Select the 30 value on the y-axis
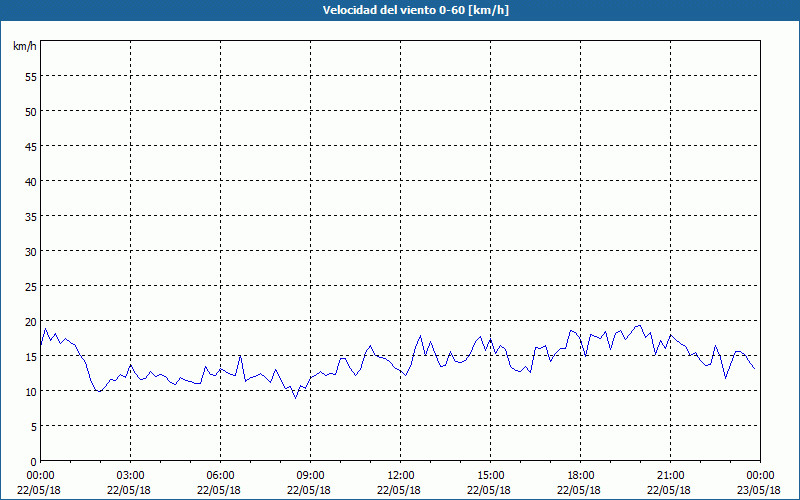Screen dimensions: 800x500 tap(31, 252)
